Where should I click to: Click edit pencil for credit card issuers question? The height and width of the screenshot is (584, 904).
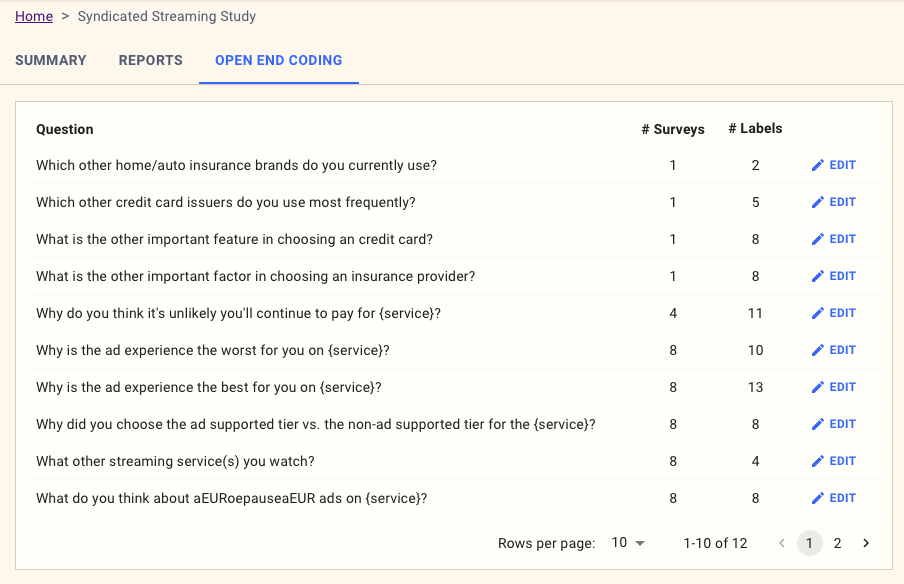point(818,202)
